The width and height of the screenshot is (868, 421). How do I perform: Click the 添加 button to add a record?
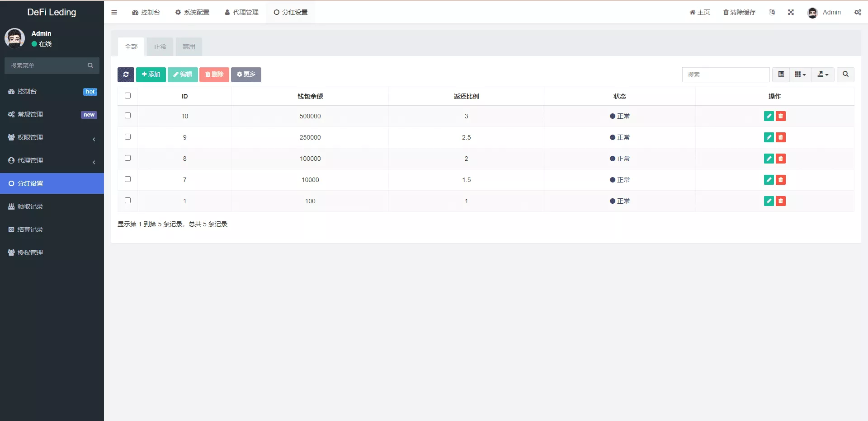(x=151, y=75)
